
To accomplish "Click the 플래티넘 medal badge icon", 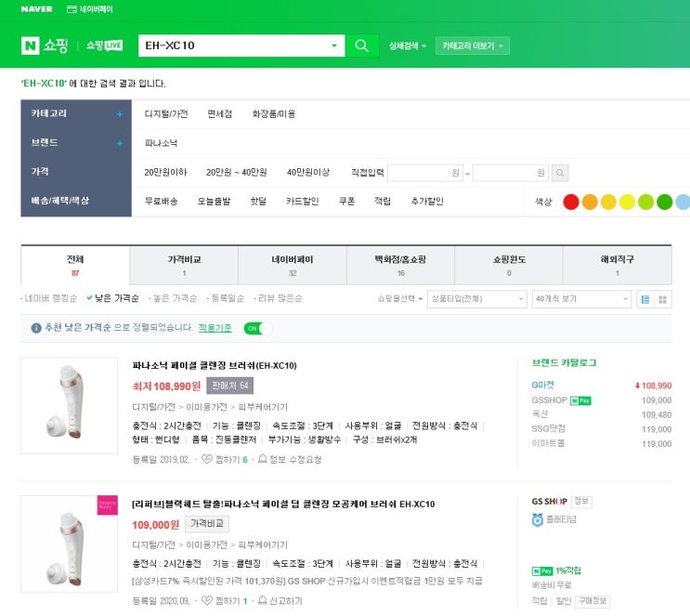I will pos(538,520).
